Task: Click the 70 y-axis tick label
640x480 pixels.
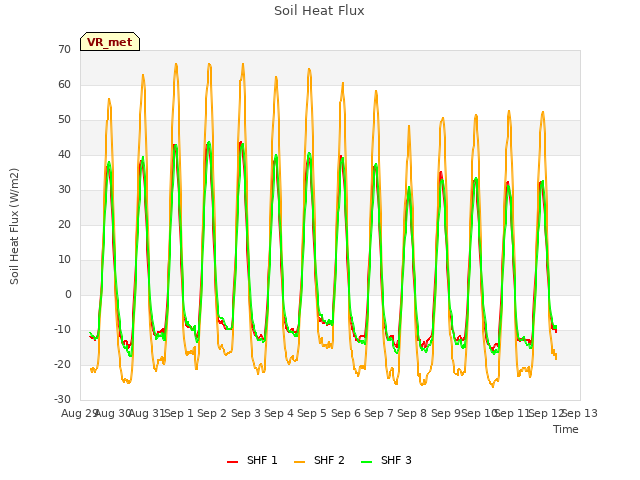Action: click(64, 49)
